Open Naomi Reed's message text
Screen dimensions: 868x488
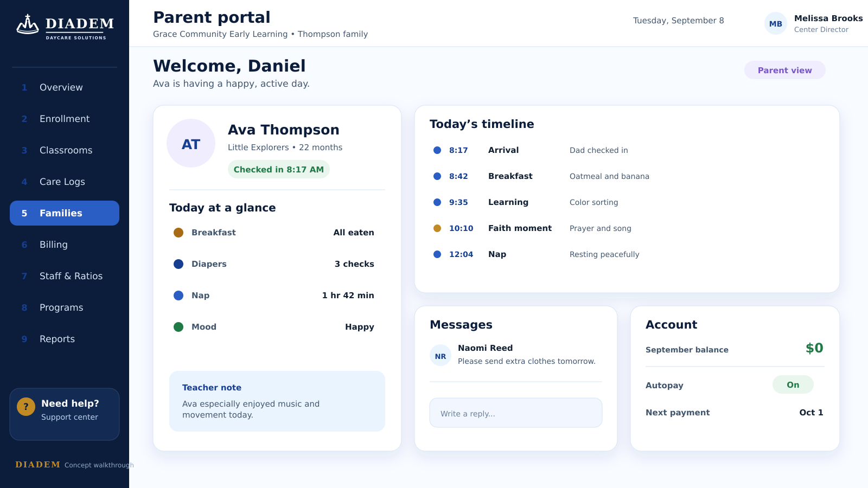[526, 361]
